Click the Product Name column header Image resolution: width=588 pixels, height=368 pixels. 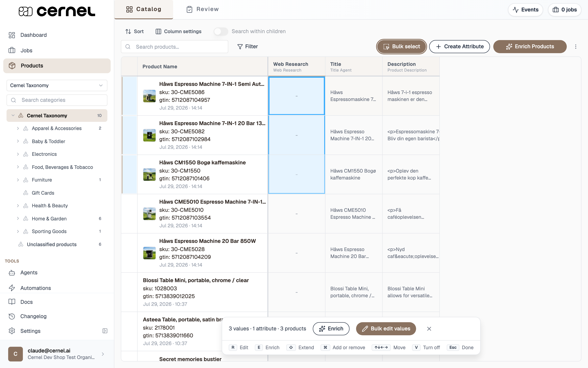click(202, 66)
